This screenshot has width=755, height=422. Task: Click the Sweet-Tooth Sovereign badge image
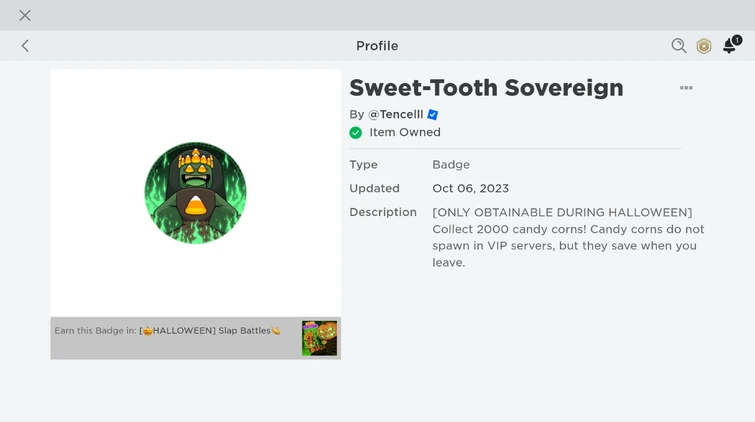click(x=195, y=193)
